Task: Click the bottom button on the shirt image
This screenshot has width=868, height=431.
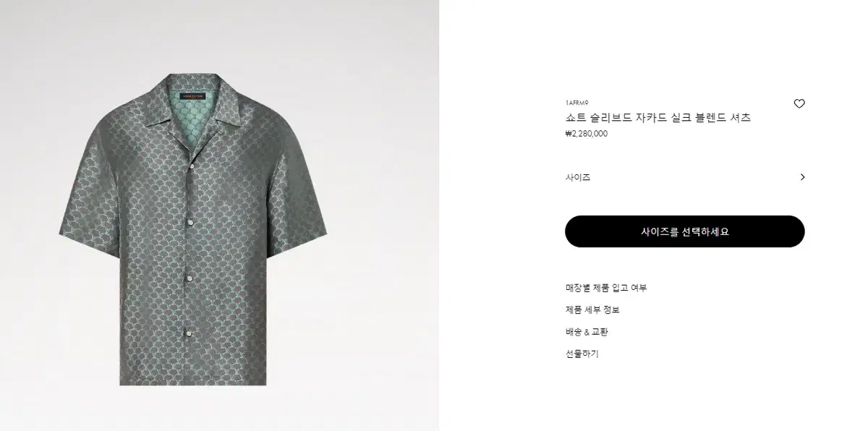Action: tap(190, 333)
